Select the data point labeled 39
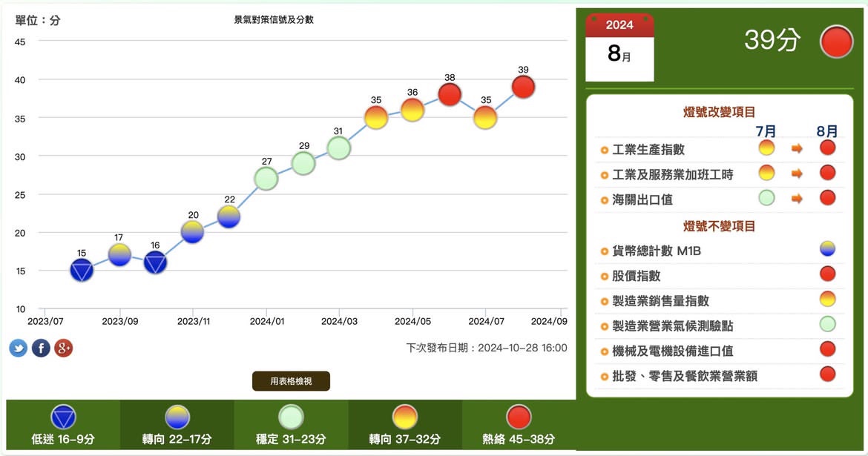This screenshot has width=868, height=456. 523,87
